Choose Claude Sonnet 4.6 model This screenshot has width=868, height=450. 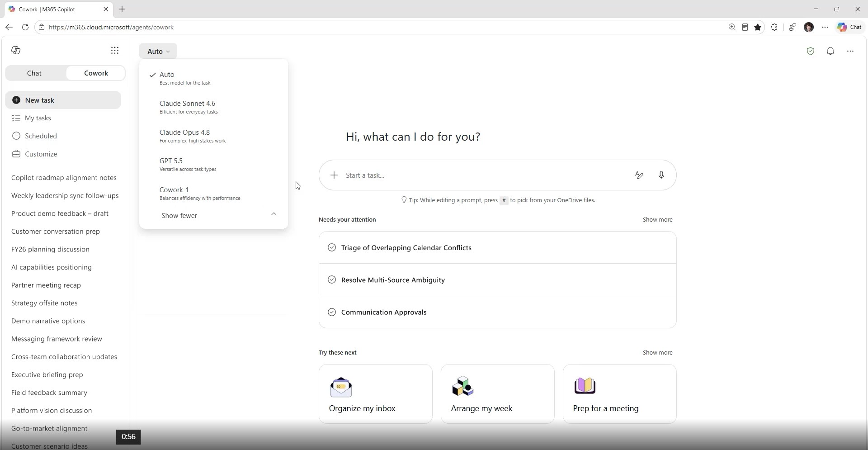[214, 107]
